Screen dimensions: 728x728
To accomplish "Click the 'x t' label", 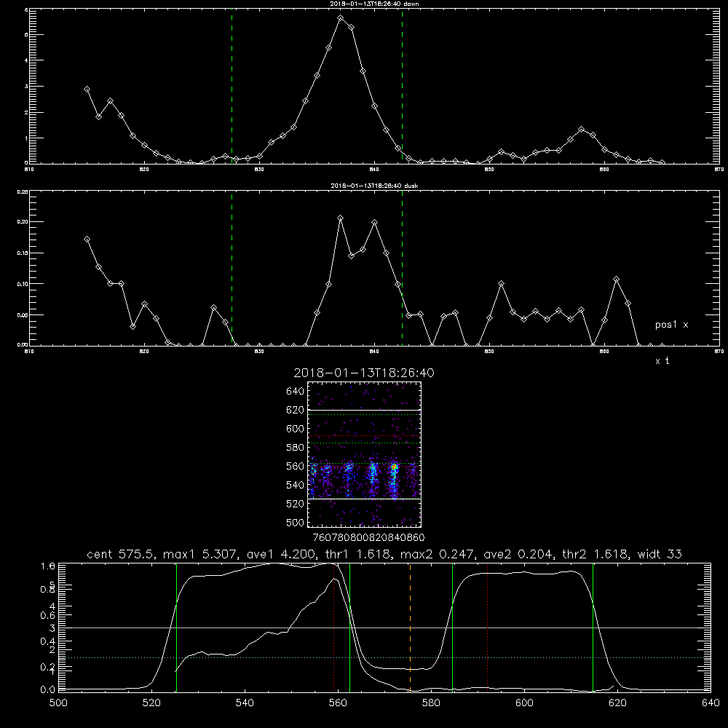I will tap(662, 361).
